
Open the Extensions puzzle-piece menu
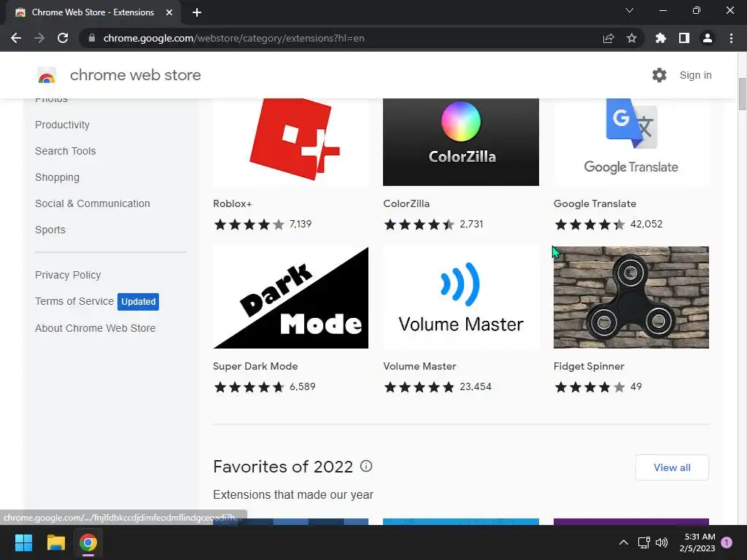[x=661, y=38]
